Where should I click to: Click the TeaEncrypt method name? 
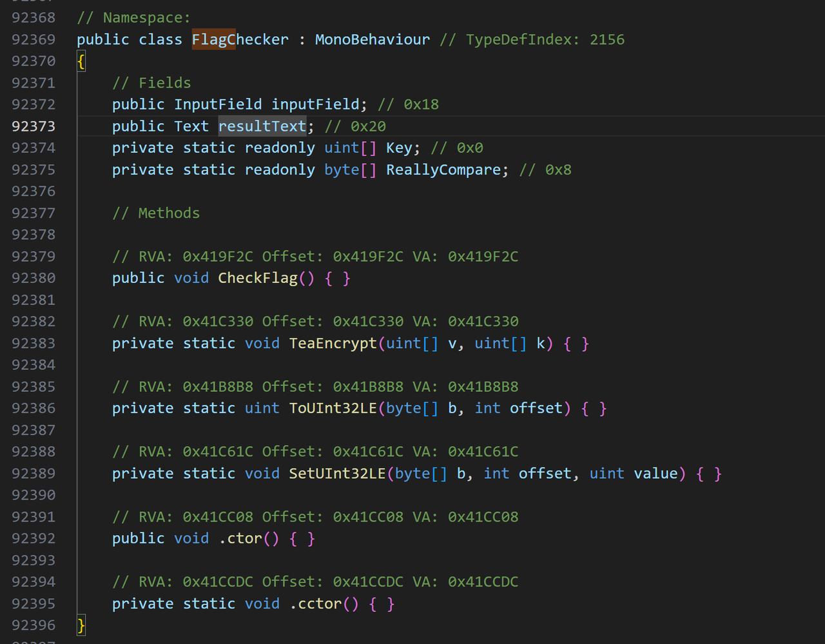pyautogui.click(x=333, y=344)
